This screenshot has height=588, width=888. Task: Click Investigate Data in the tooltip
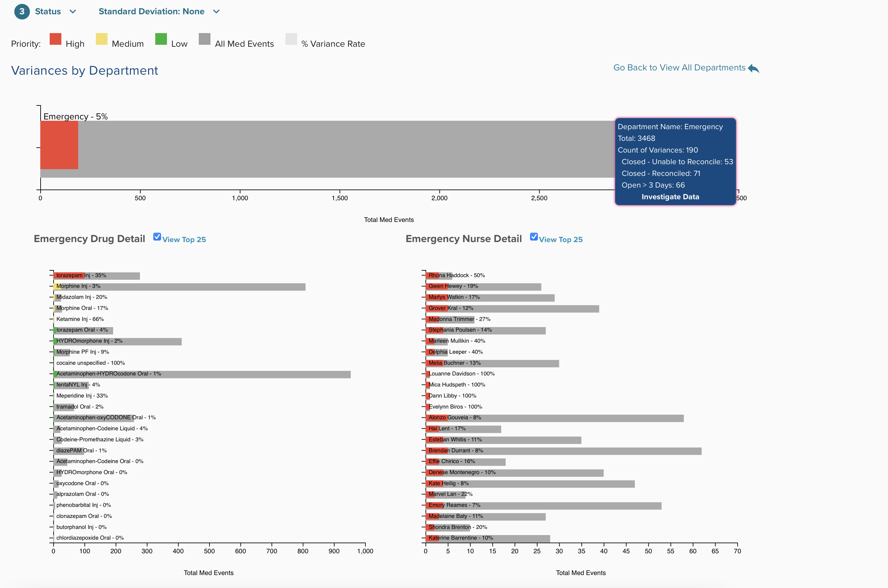click(x=670, y=197)
